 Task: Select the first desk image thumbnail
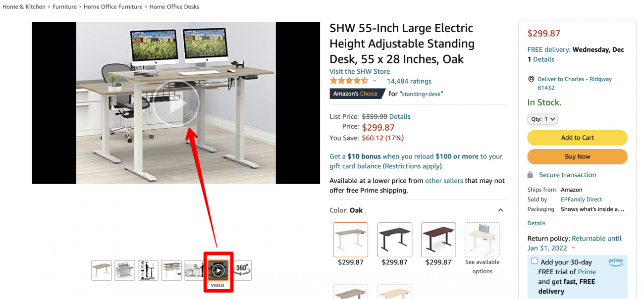101,270
